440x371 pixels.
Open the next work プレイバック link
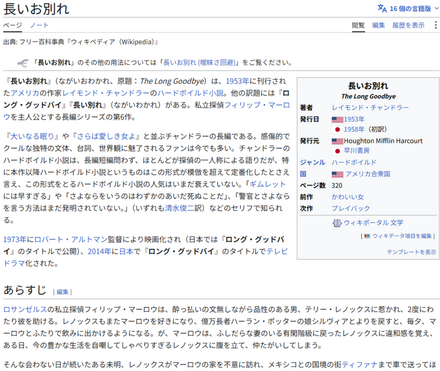tap(351, 208)
